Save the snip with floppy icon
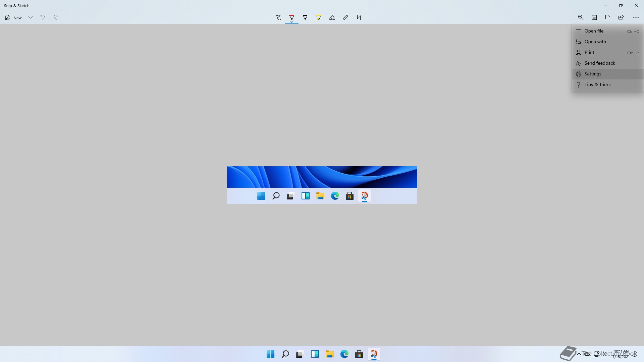 tap(594, 17)
